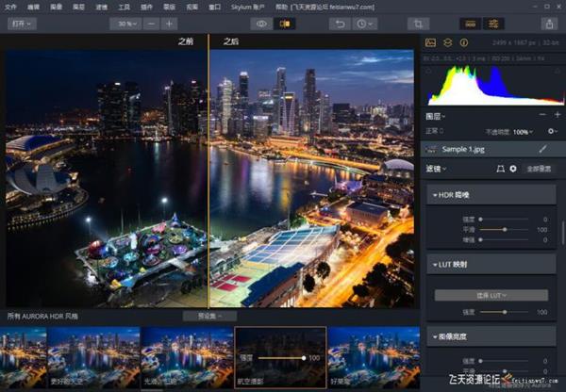Click the 打开 button
This screenshot has width=566, height=392.
(23, 23)
